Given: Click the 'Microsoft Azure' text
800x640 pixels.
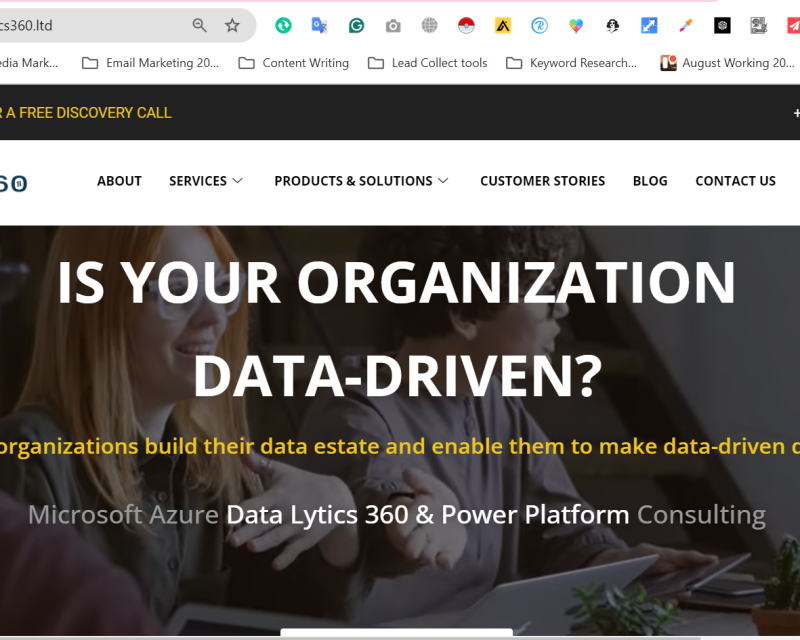Looking at the screenshot, I should [x=123, y=514].
